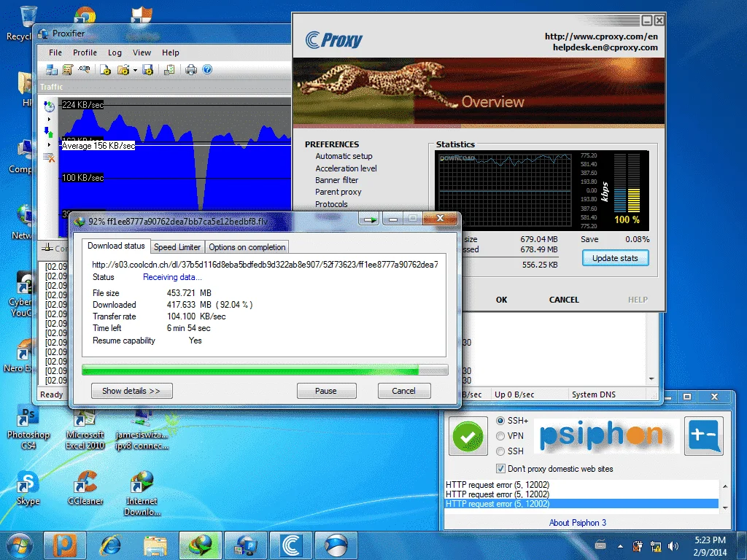Click CProxy taskbar icon

tap(290, 545)
